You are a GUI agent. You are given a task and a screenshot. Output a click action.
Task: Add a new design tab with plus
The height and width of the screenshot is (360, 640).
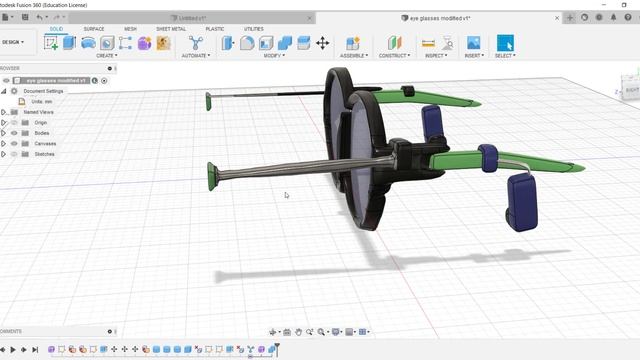570,18
